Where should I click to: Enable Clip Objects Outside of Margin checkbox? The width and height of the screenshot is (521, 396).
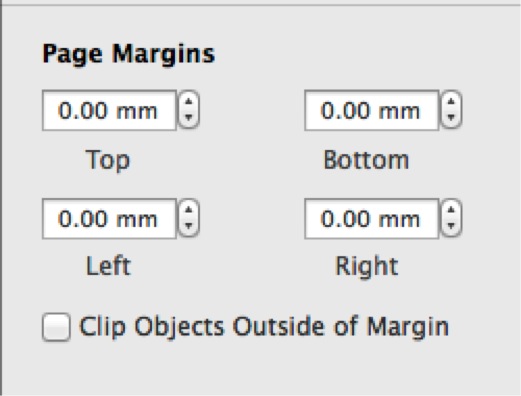point(56,327)
